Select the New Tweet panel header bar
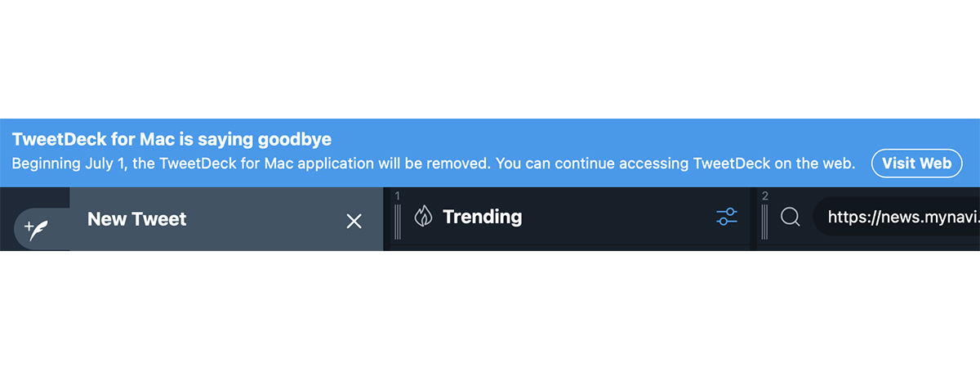980x368 pixels. click(226, 219)
